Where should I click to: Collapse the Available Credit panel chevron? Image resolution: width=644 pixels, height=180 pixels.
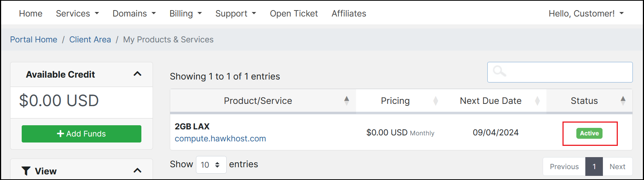tap(137, 74)
